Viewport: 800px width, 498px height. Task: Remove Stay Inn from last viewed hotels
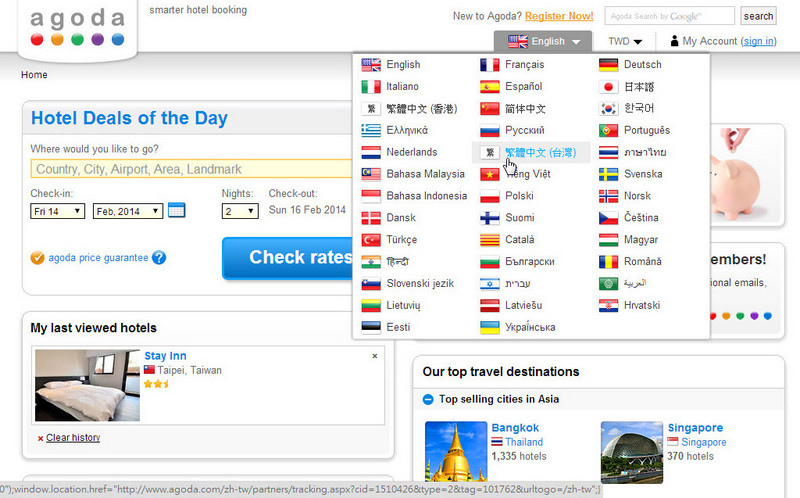click(375, 356)
